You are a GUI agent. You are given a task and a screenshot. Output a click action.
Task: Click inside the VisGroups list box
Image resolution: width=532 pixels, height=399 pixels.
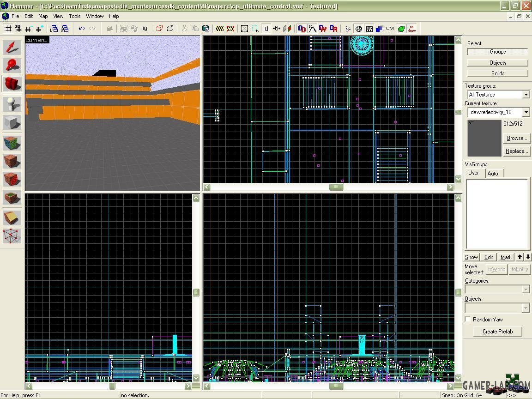[497, 214]
